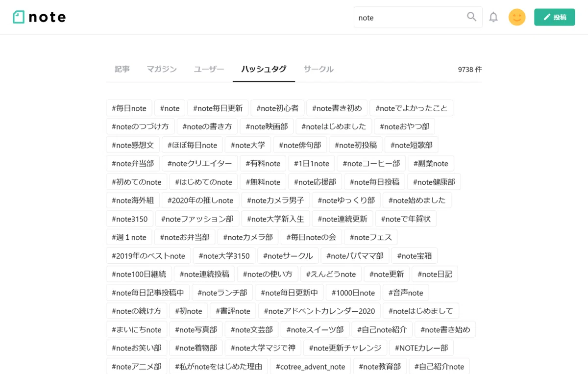Select the #音声note tag
This screenshot has width=588, height=374.
pos(406,293)
